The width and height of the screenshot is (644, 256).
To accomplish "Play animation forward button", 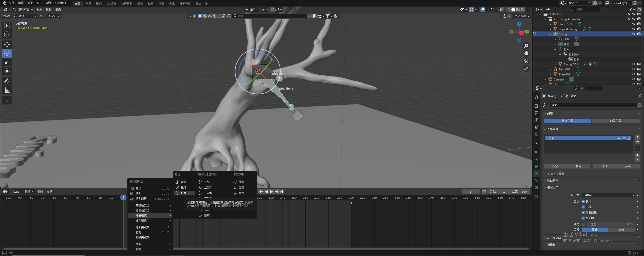I will click(271, 192).
